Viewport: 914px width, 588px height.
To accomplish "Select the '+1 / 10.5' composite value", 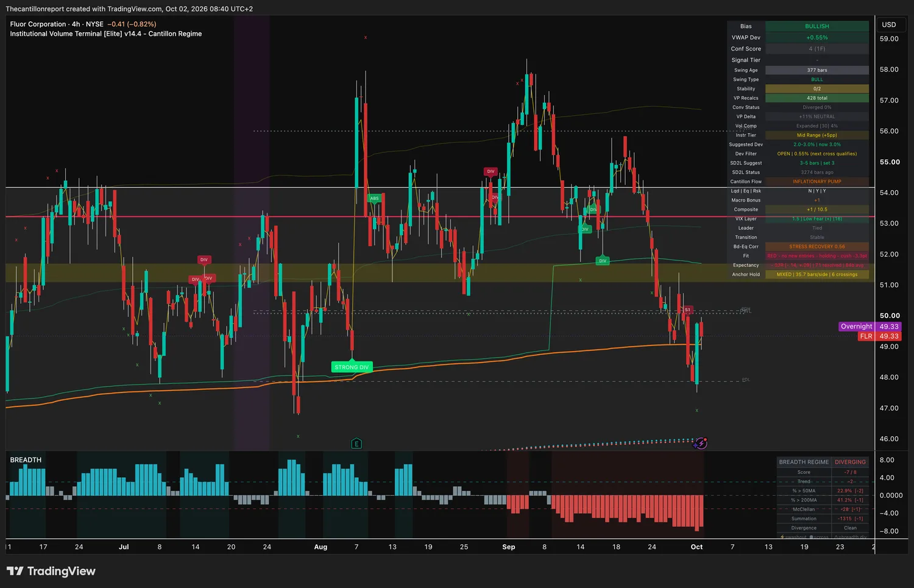I will (817, 210).
